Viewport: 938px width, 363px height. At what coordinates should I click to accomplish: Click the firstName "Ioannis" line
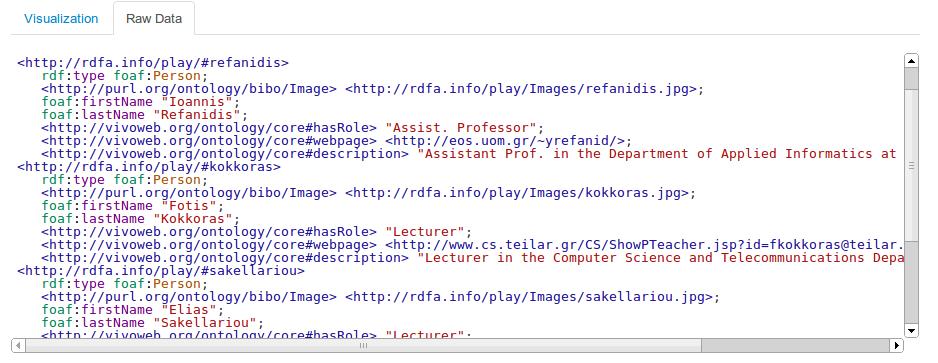(141, 102)
